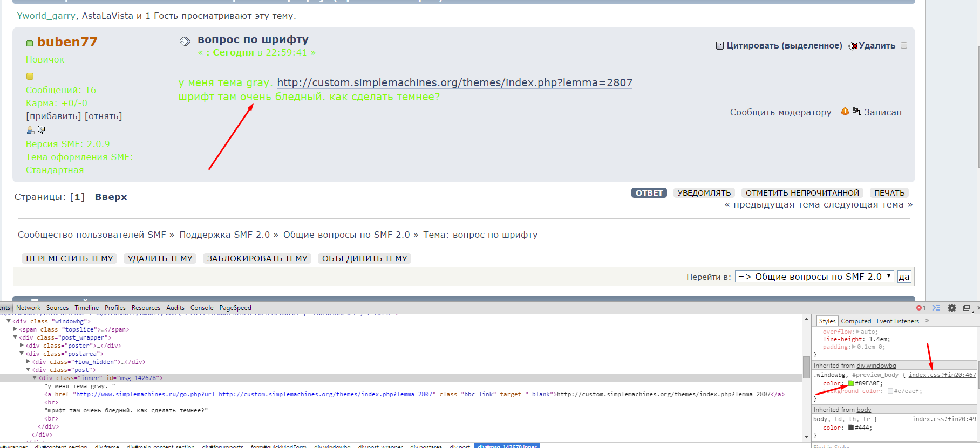Switch to the Console panel

(202, 308)
